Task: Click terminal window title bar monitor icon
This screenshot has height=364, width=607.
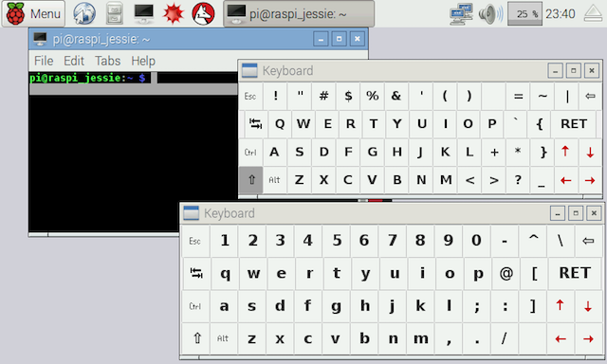Action: click(40, 39)
